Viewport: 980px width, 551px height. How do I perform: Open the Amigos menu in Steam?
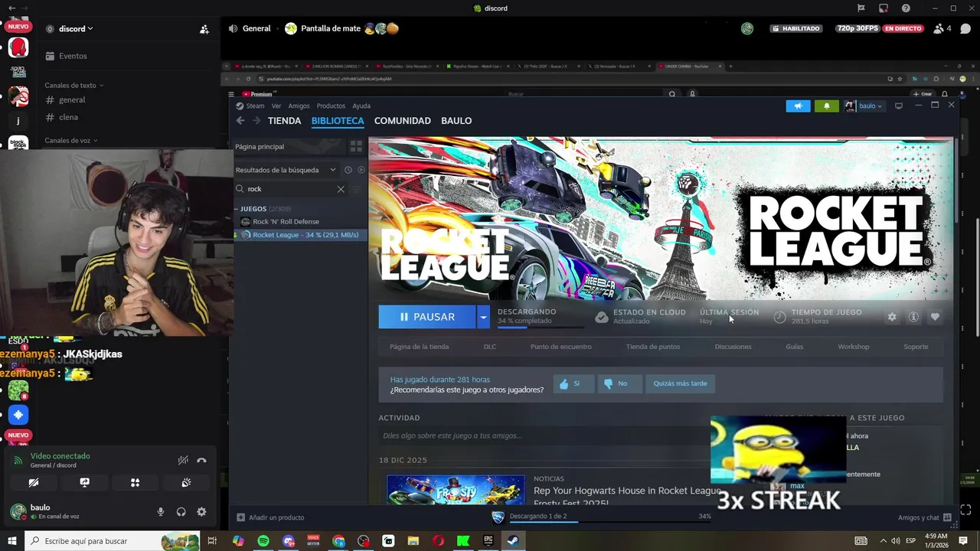[x=299, y=106]
